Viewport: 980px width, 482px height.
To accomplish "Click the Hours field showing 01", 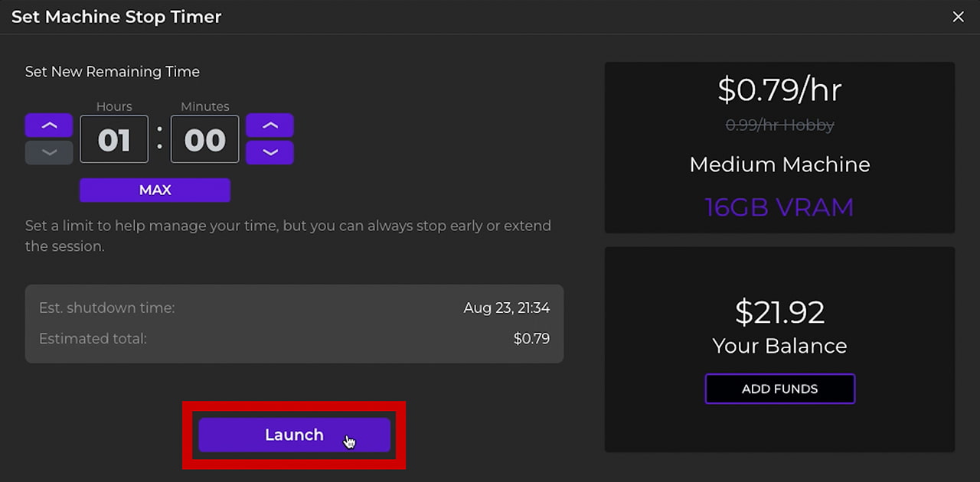I will 114,140.
